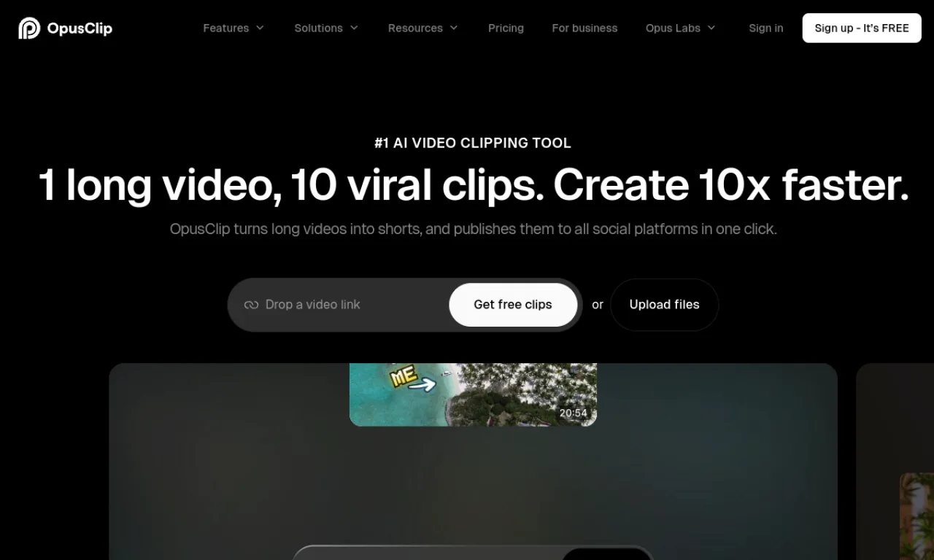Click the OpusClip brand name text
This screenshot has width=934, height=560.
coord(80,28)
